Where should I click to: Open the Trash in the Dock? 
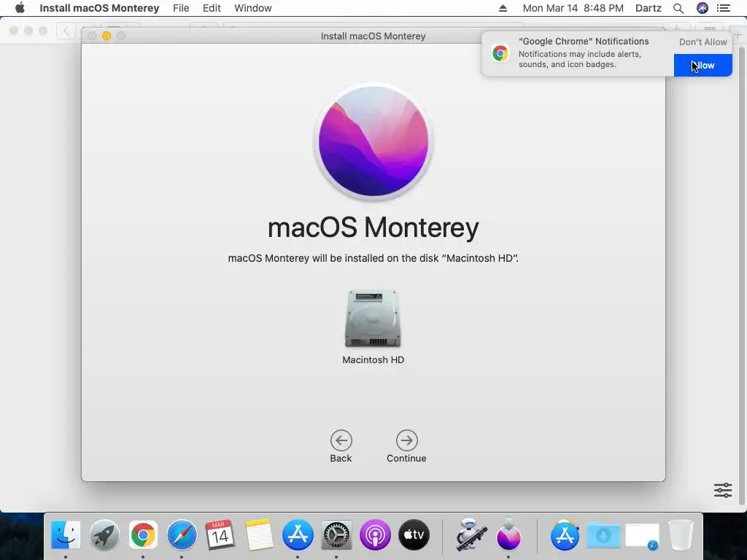(681, 534)
